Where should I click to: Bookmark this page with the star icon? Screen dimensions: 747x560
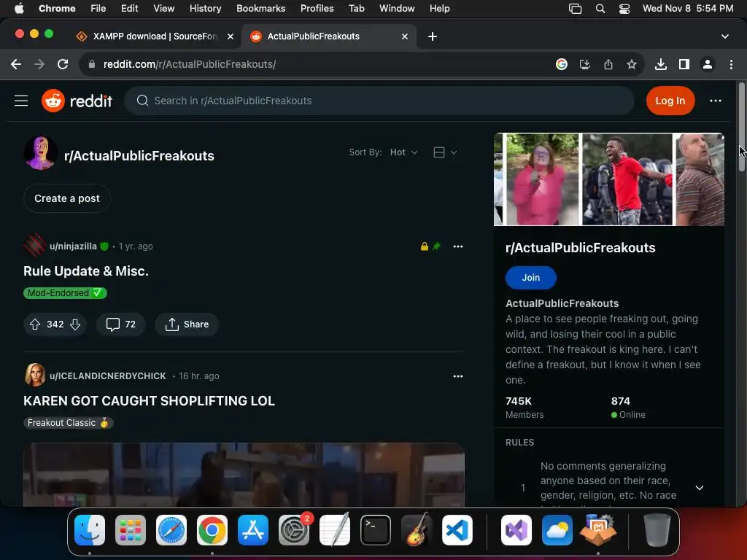tap(632, 64)
